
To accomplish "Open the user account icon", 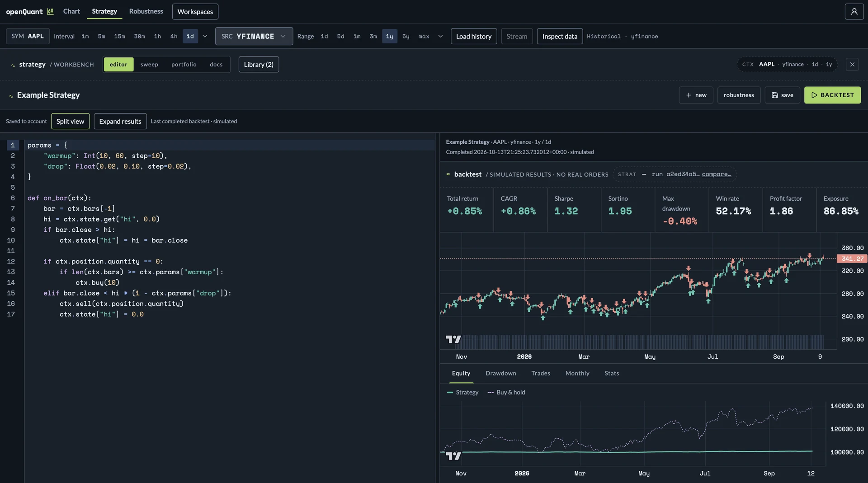I will pos(854,11).
